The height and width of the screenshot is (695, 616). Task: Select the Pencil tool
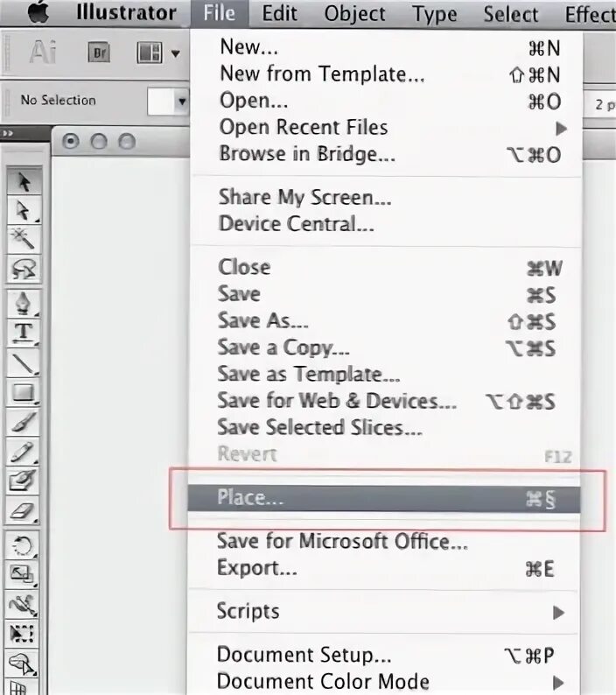pos(24,451)
